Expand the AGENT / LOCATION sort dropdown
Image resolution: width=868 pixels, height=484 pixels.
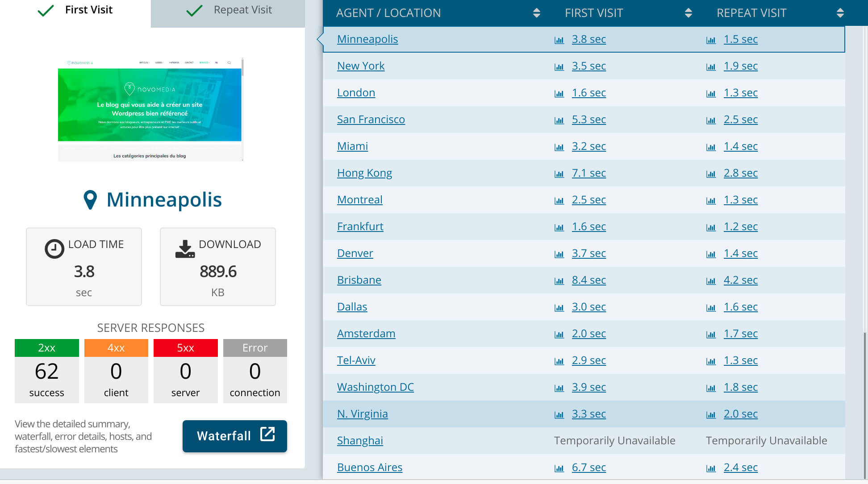tap(536, 12)
